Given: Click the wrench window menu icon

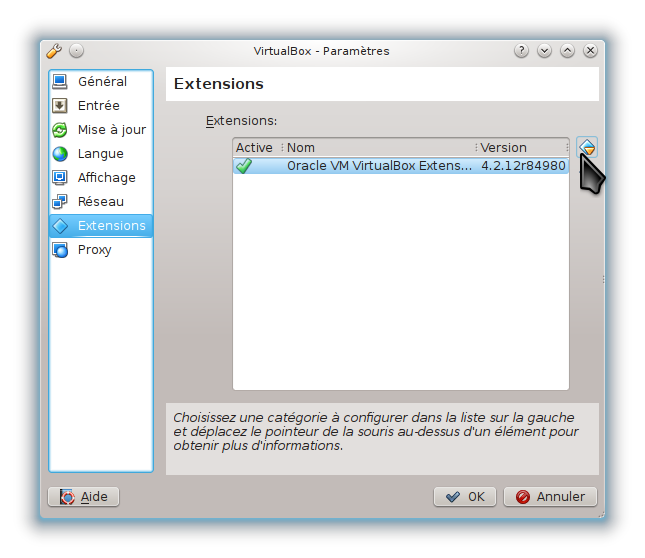Looking at the screenshot, I should 54,51.
